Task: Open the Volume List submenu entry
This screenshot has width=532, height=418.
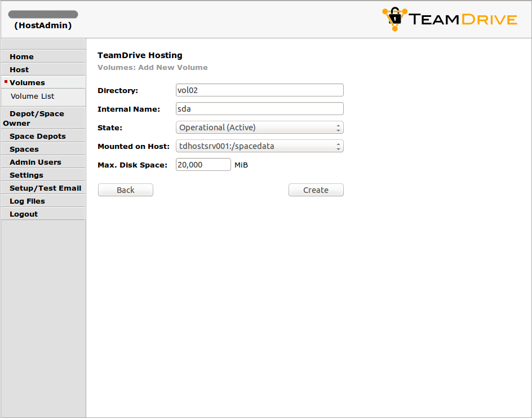Action: pyautogui.click(x=32, y=96)
